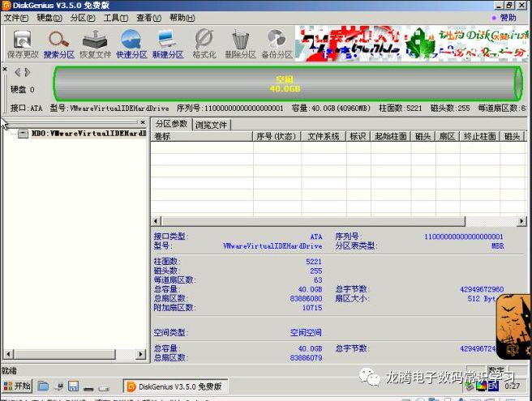Click the total sectors value 83886080
This screenshot has width=532, height=401.
pos(306,299)
